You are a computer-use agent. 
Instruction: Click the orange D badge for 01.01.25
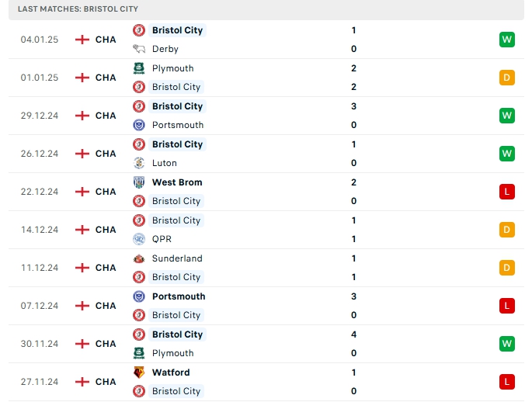(x=507, y=78)
